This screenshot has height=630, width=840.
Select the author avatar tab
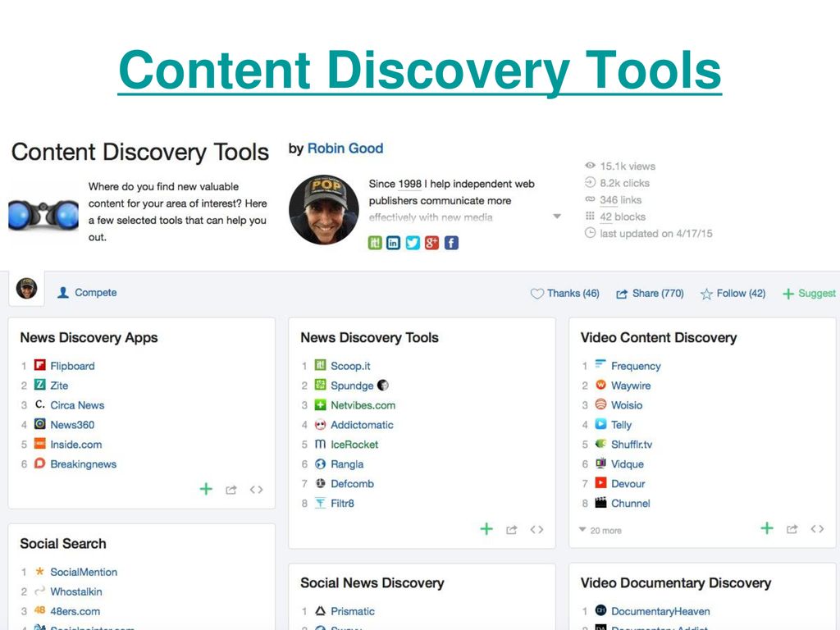point(26,288)
